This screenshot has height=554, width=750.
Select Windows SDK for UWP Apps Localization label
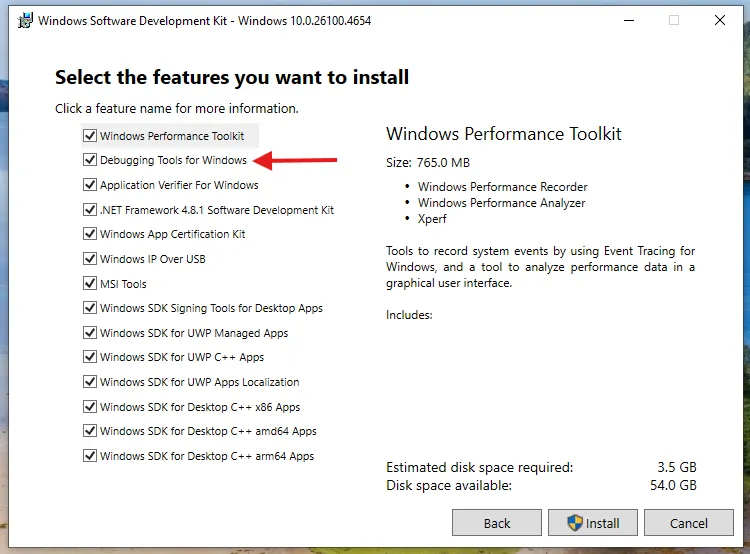click(x=199, y=382)
